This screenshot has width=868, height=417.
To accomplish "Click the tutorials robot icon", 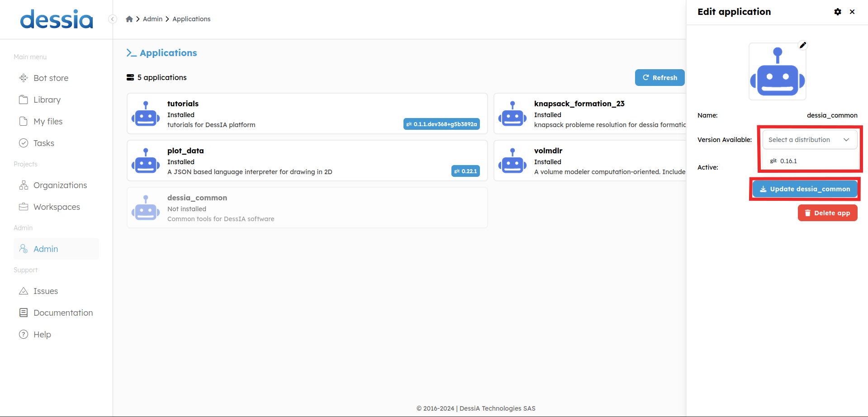I will click(x=146, y=114).
